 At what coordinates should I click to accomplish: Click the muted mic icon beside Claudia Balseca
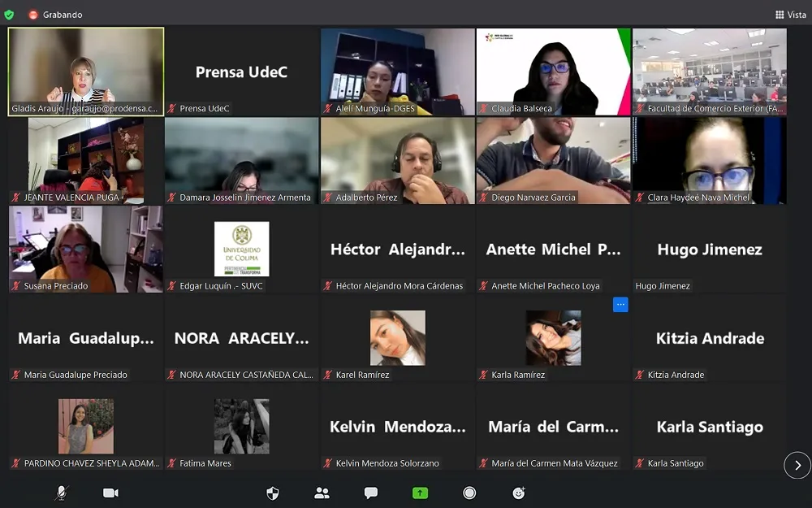(x=484, y=109)
